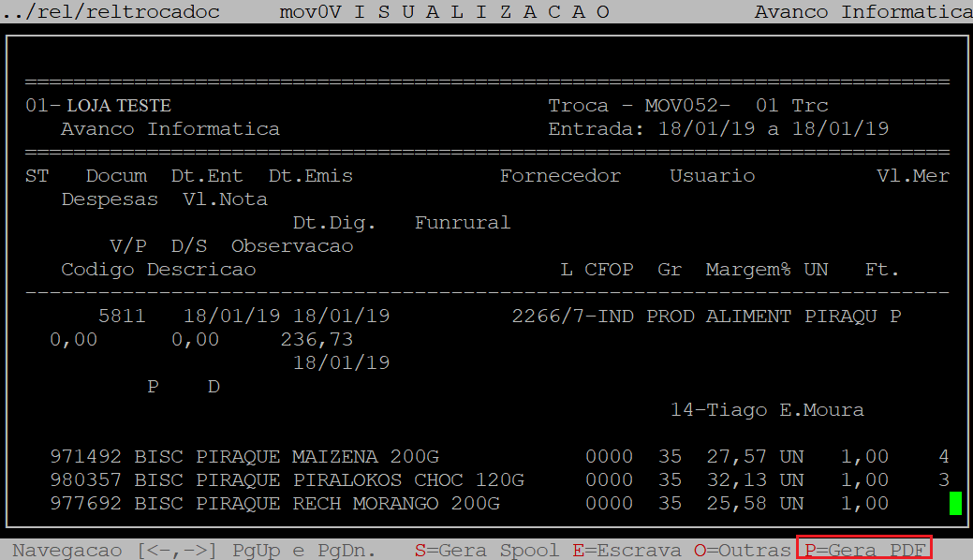Screen dimensions: 973x560
Task: Click the Margem% column header
Action: 747,270
